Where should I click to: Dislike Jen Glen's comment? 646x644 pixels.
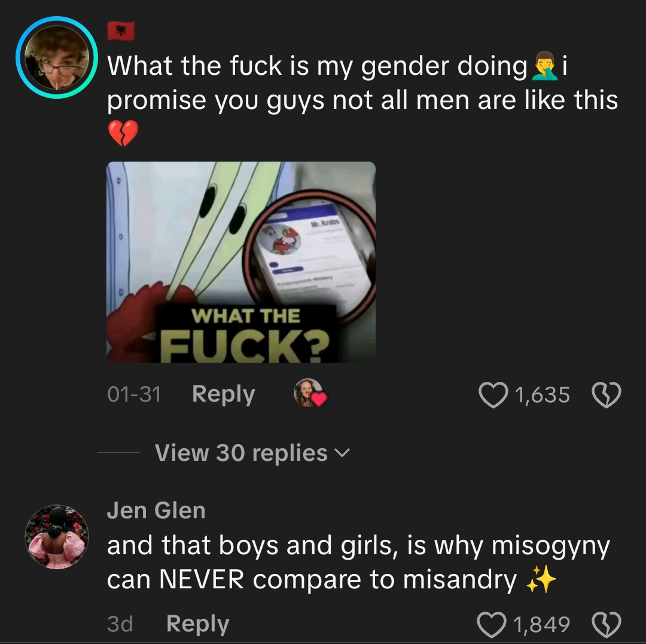pyautogui.click(x=606, y=624)
